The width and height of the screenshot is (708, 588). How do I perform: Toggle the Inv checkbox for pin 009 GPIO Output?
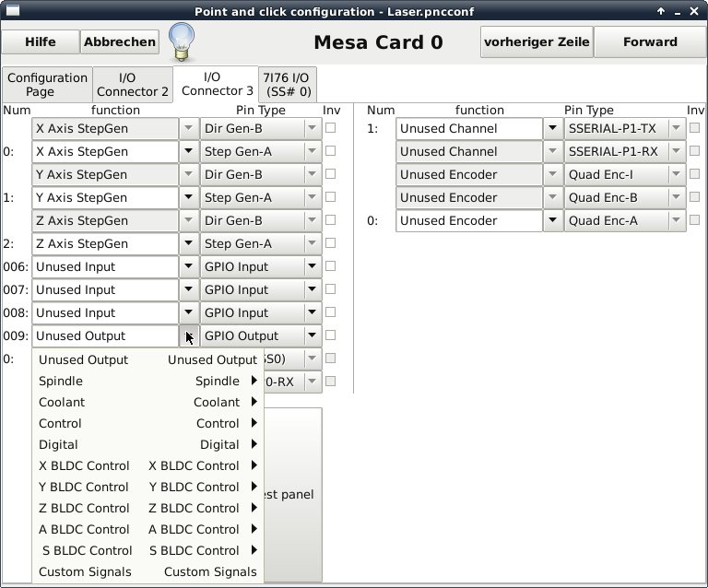click(x=331, y=335)
